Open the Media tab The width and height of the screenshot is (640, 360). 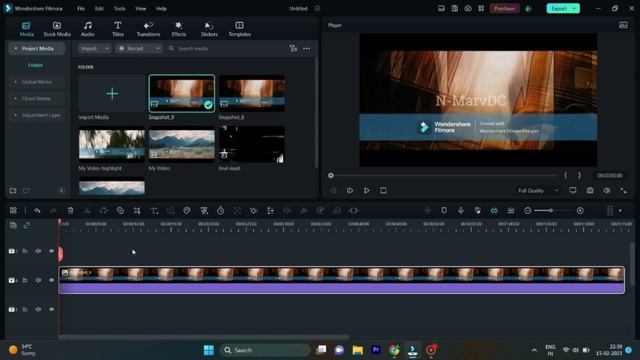[27, 29]
